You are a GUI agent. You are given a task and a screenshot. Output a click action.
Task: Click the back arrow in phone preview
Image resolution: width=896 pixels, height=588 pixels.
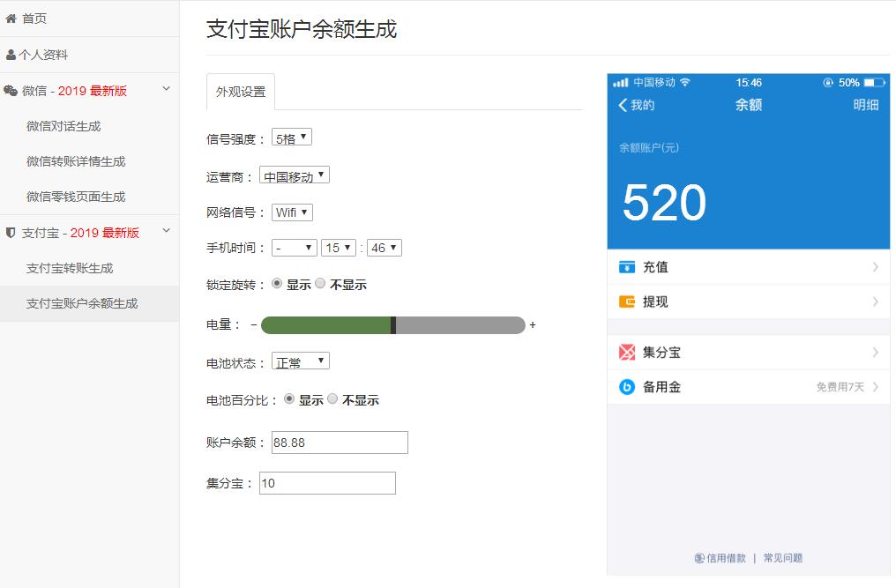623,105
